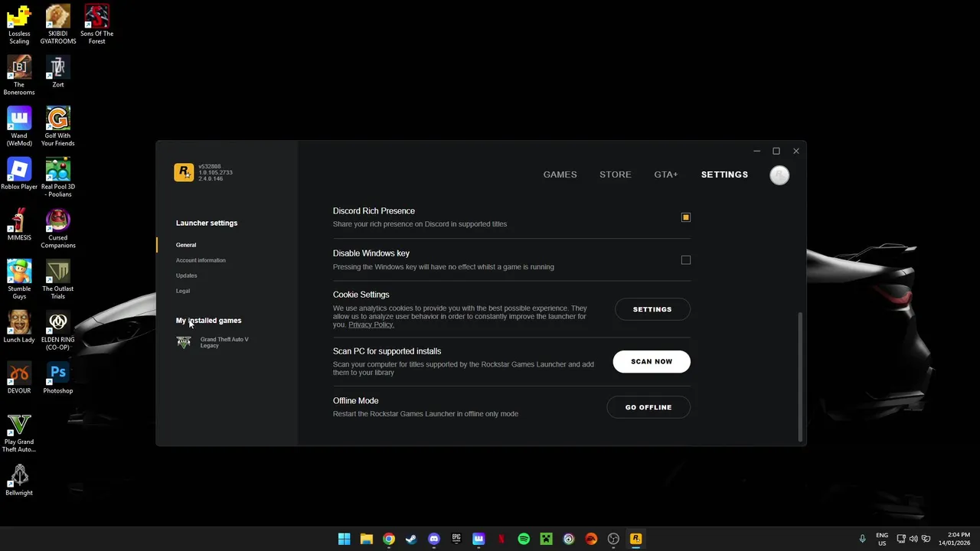Click 'Scan PC for supported installs' text
980x551 pixels.
pos(387,351)
